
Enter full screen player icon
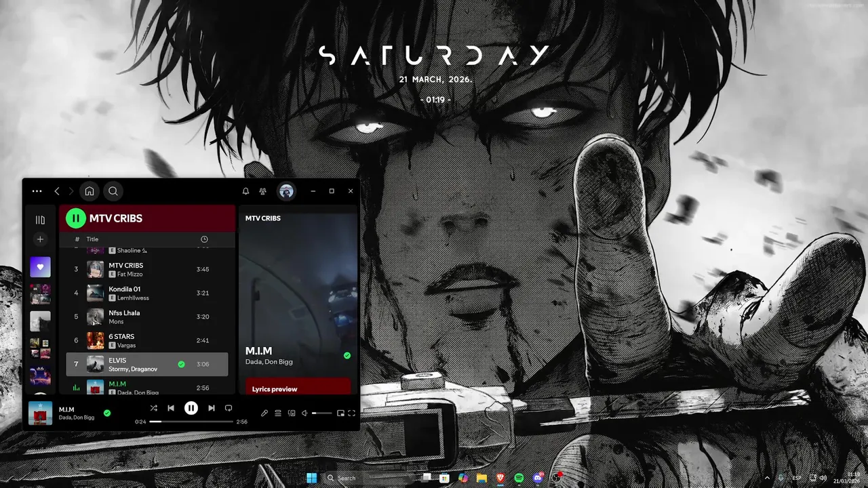(351, 413)
